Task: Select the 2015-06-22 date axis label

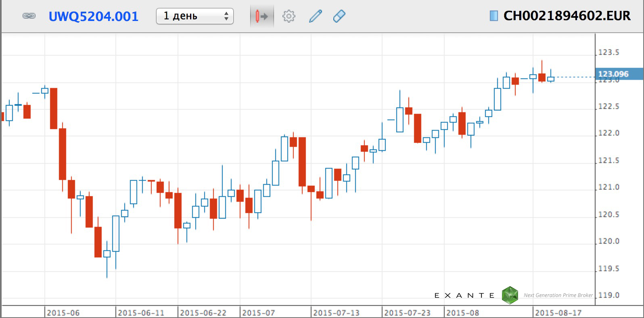Action: 203,313
